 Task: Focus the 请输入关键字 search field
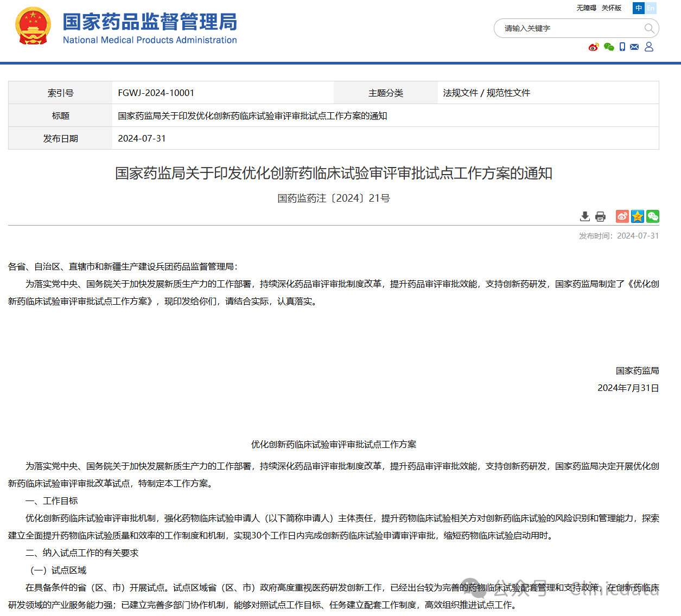tap(570, 28)
